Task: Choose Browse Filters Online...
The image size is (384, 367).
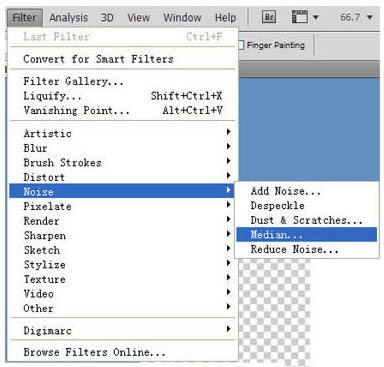Action: 123,352
